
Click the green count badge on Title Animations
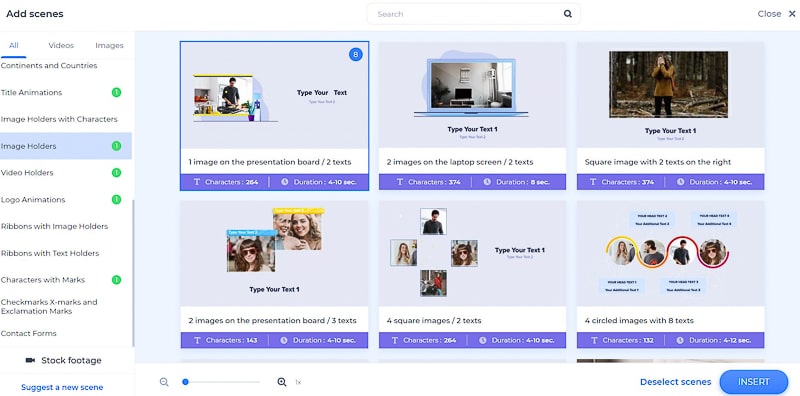pos(116,92)
